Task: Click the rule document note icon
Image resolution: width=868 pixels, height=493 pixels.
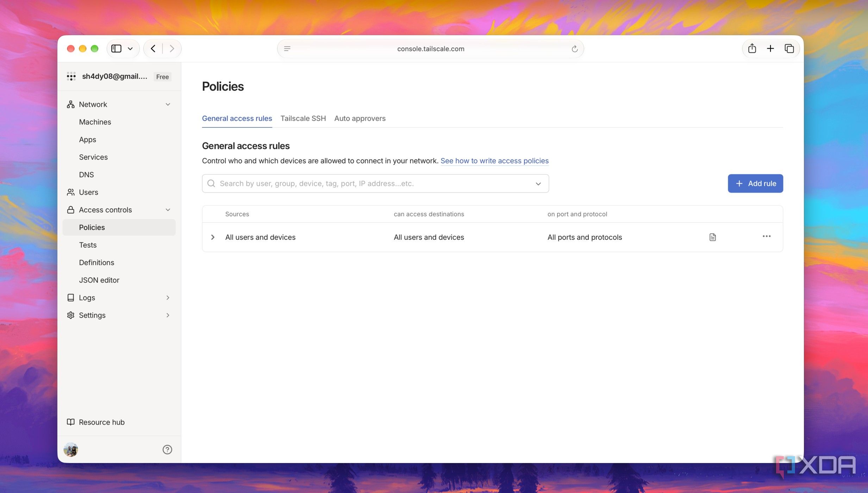Action: 712,237
